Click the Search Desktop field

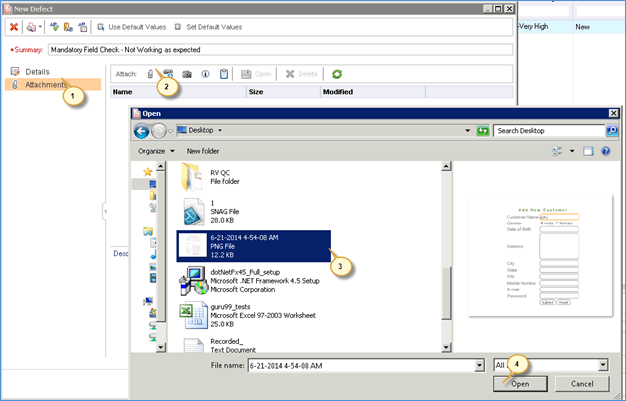pyautogui.click(x=549, y=130)
